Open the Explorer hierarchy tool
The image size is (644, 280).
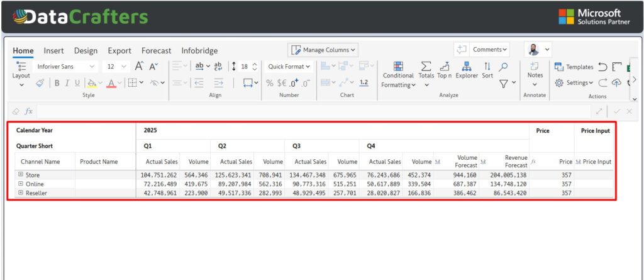tap(467, 67)
